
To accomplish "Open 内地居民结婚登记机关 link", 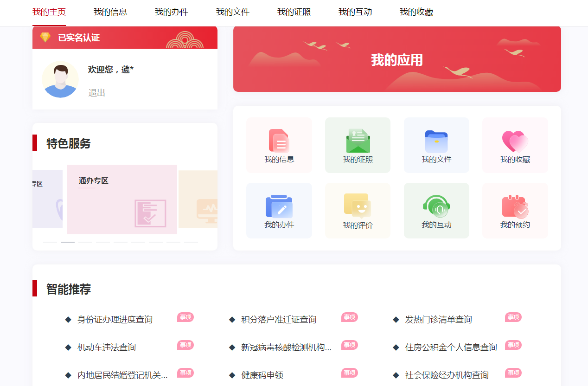I will pos(123,375).
